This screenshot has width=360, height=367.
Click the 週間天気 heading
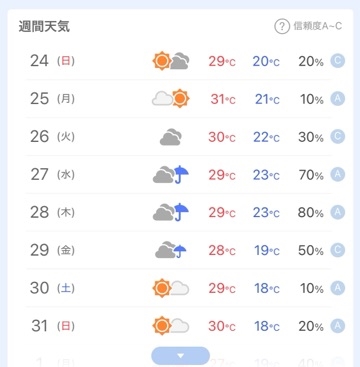pos(44,26)
